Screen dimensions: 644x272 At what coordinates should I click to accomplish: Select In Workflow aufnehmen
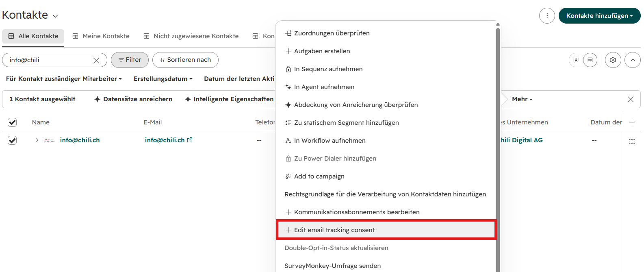pos(386,141)
